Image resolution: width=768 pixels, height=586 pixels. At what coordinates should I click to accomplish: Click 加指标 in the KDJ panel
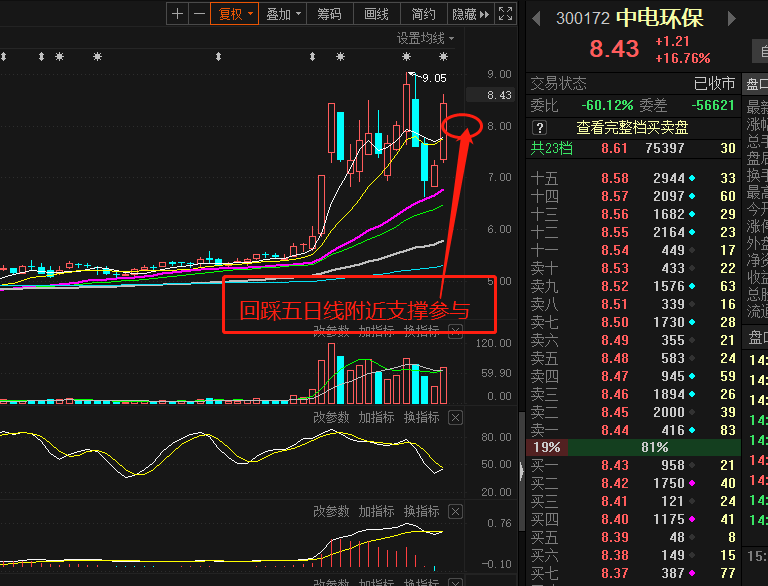pos(376,417)
